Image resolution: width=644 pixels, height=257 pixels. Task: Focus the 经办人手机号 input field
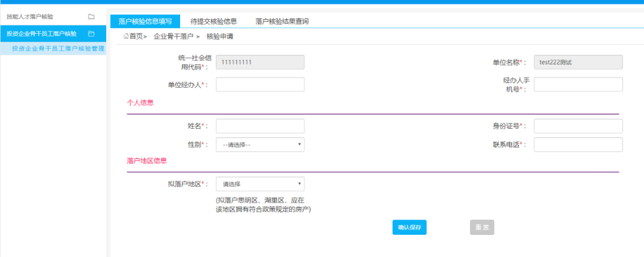click(x=578, y=85)
